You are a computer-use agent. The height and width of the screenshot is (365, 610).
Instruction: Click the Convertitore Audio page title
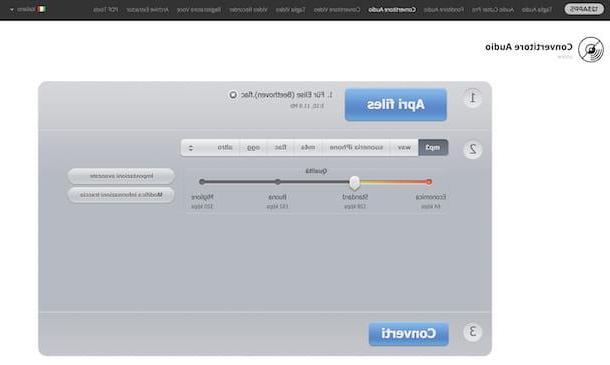coord(529,47)
